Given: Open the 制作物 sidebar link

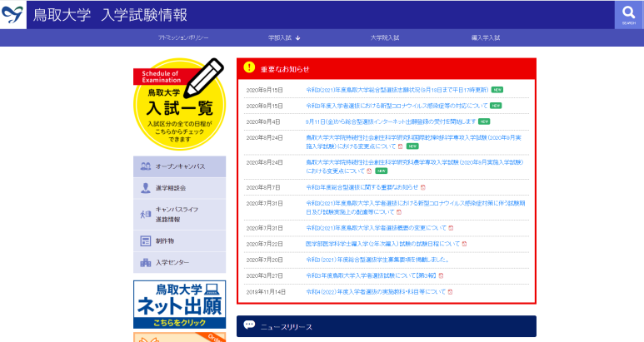Looking at the screenshot, I should click(x=179, y=240).
